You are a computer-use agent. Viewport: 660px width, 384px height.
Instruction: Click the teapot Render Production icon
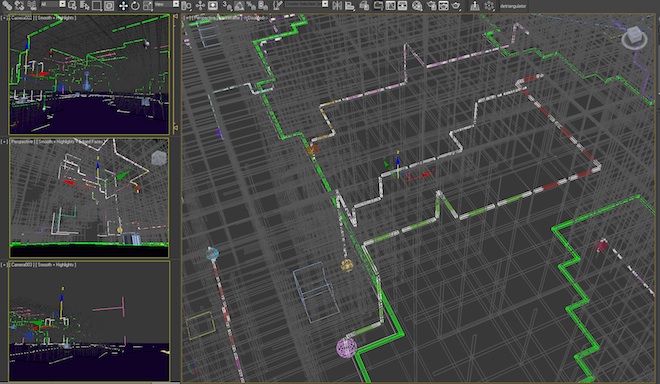coord(456,5)
